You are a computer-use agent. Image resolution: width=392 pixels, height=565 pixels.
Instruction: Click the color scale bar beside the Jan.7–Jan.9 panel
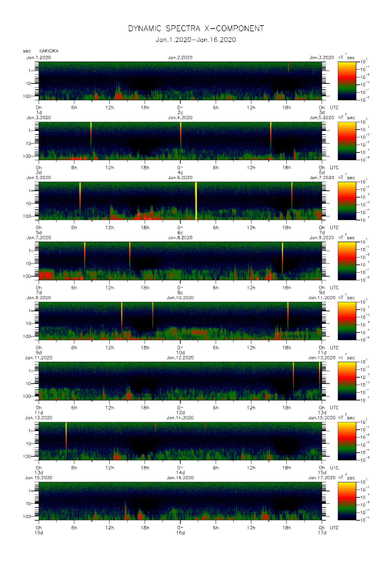(x=347, y=261)
